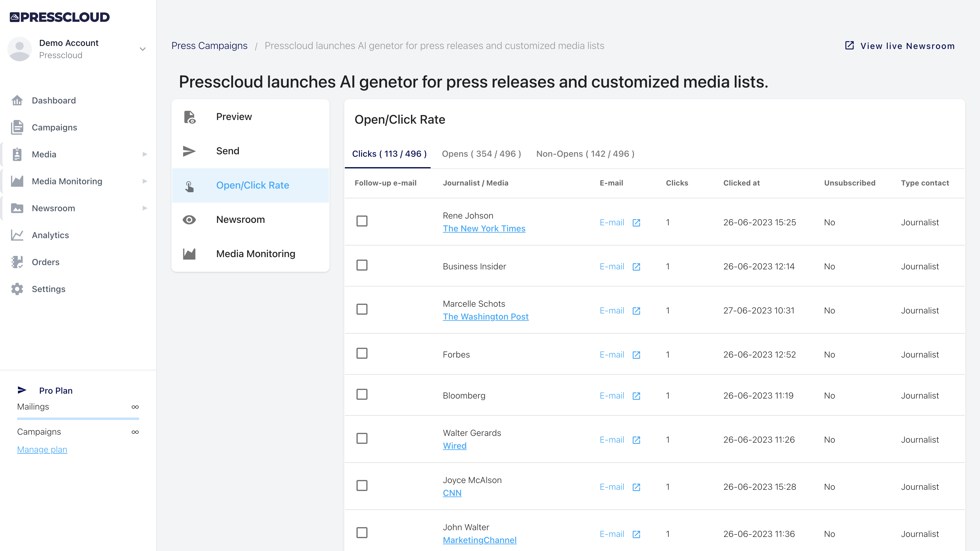Tick the Forbes follow-up checkbox
980x551 pixels.
361,353
